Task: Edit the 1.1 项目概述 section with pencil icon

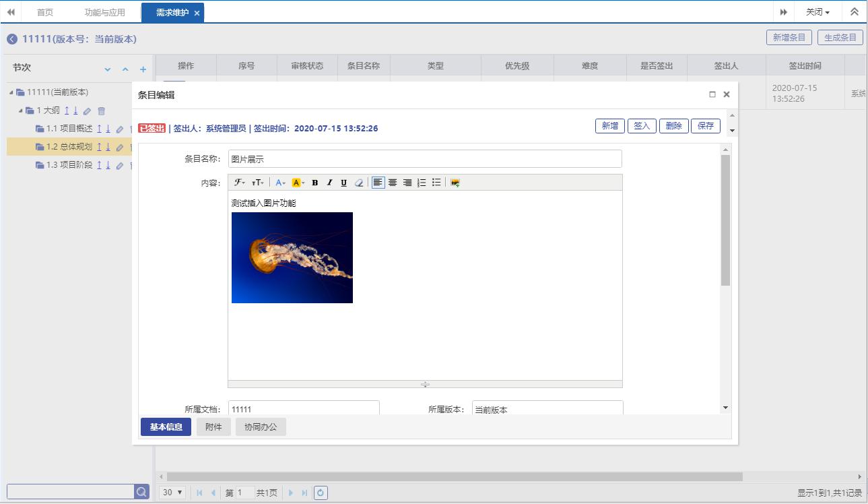Action: coord(119,129)
